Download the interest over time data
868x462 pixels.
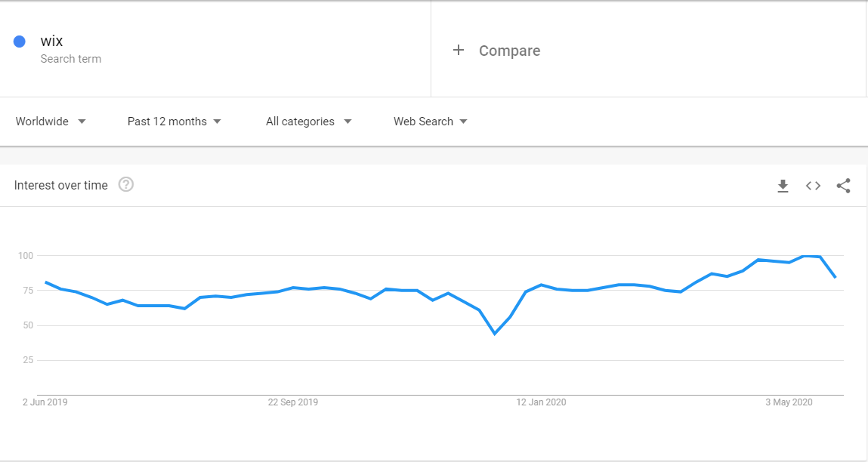point(783,186)
